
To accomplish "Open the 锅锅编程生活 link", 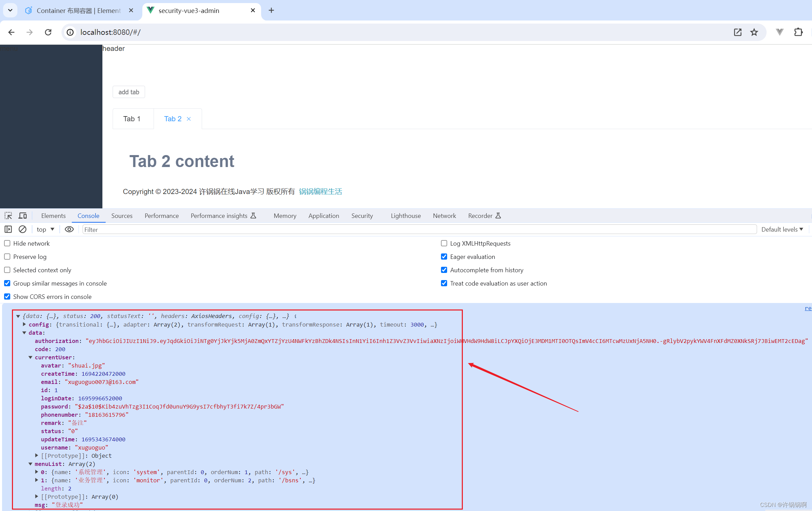I will 320,192.
